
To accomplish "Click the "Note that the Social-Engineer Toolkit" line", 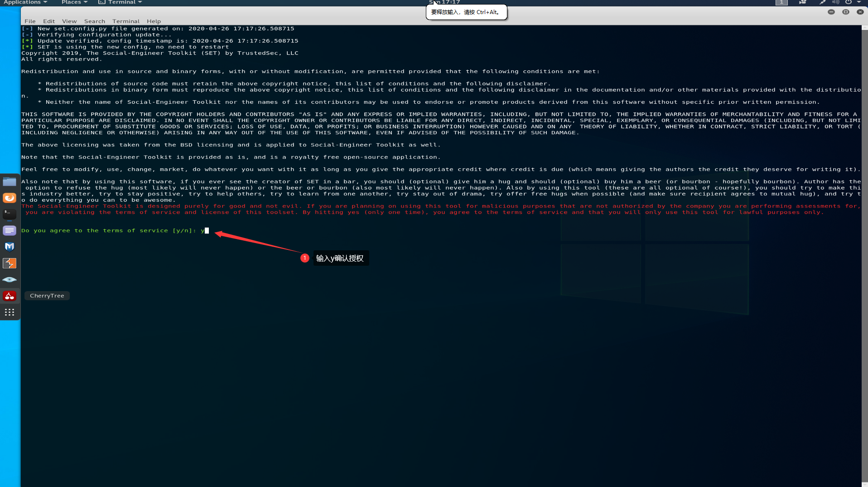I will 231,157.
